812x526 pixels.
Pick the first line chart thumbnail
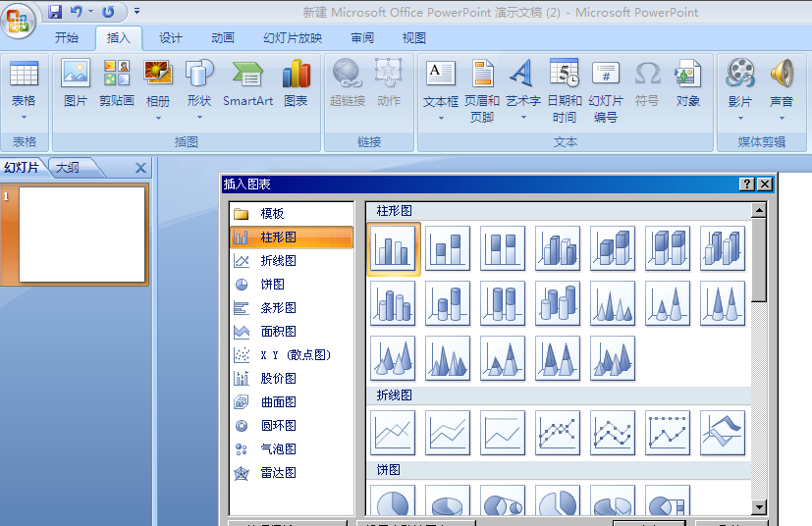click(x=393, y=433)
